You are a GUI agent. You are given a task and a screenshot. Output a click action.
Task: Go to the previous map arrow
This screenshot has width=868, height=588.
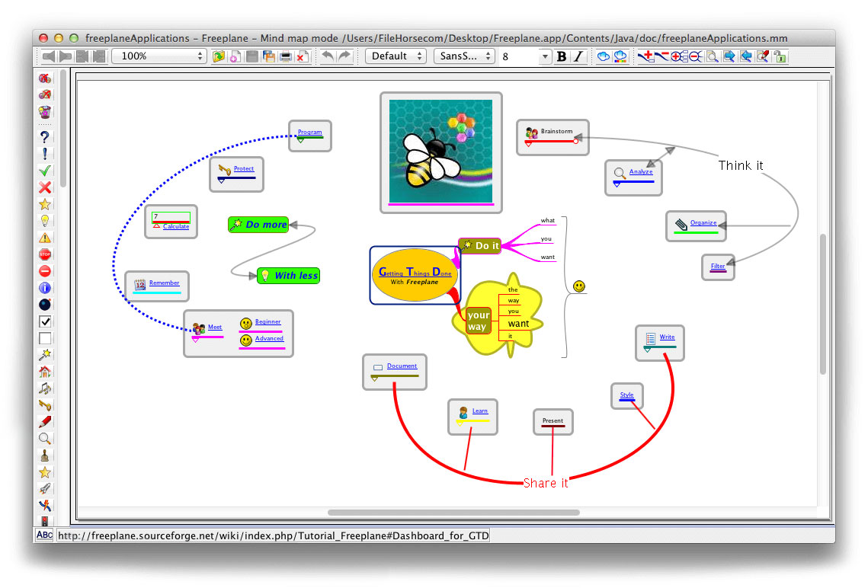tap(49, 56)
